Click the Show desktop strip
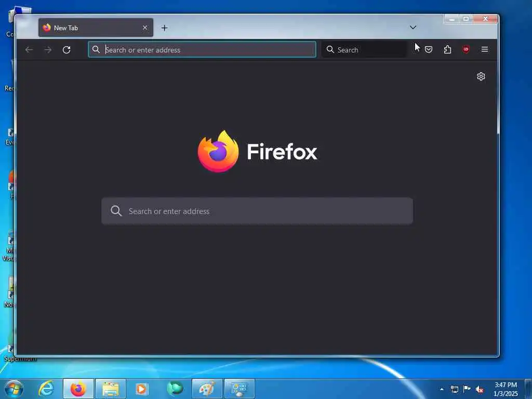 (528, 389)
